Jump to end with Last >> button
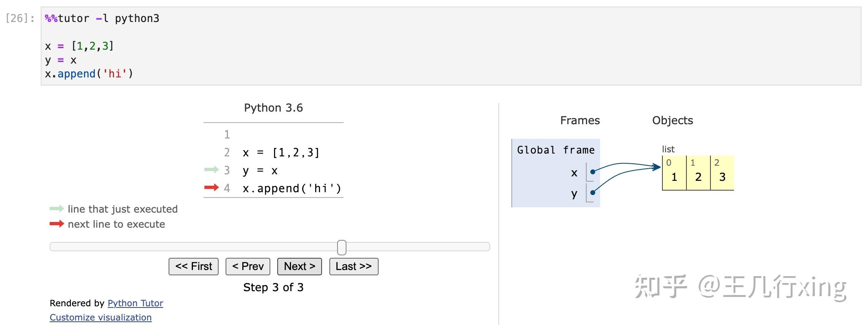Screen dimensions: 868x325 [353, 266]
